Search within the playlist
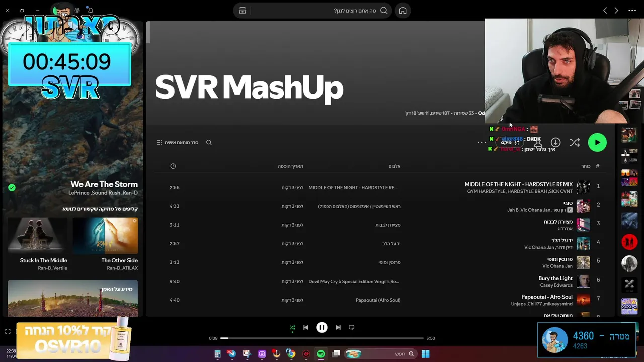The height and width of the screenshot is (362, 644). (x=209, y=143)
